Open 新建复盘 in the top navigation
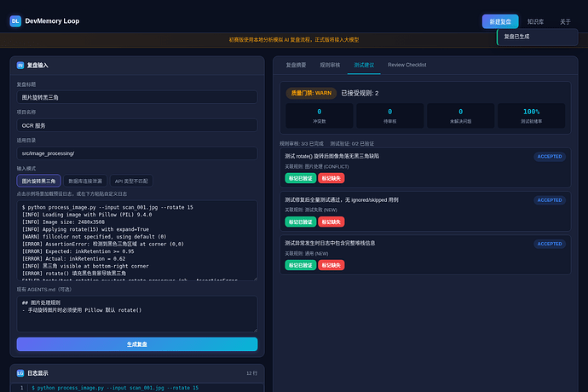588x392 pixels. (500, 21)
